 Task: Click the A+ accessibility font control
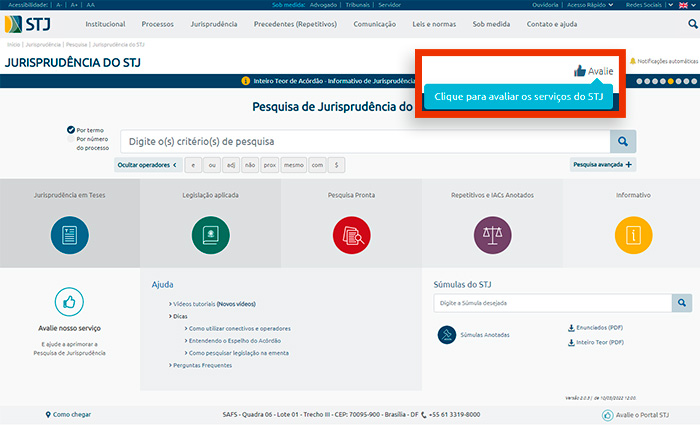[x=74, y=5]
